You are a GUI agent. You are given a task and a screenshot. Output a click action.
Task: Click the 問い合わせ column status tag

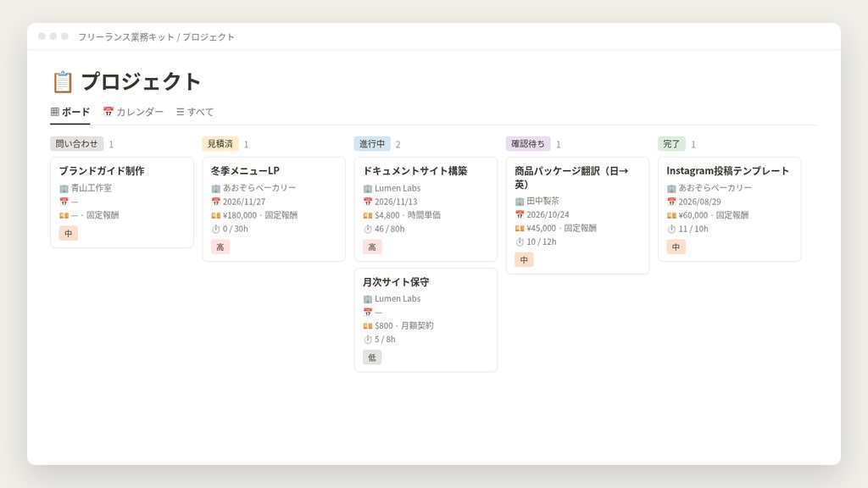[x=76, y=144]
